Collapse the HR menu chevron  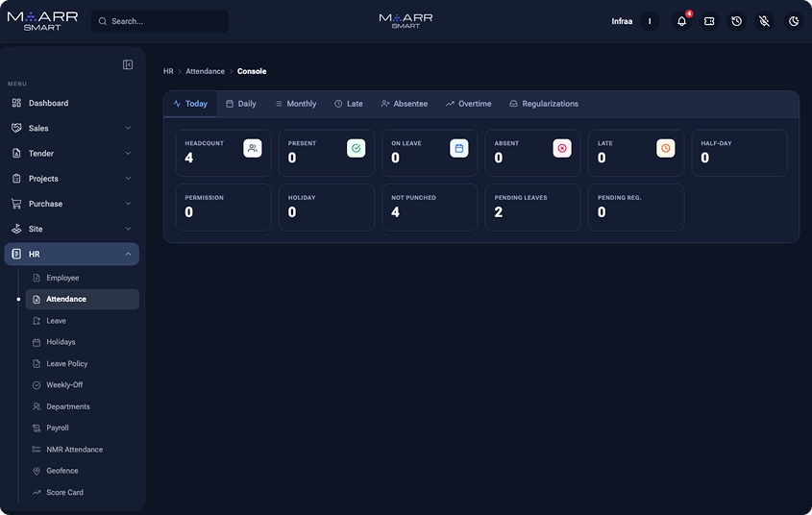tap(128, 254)
